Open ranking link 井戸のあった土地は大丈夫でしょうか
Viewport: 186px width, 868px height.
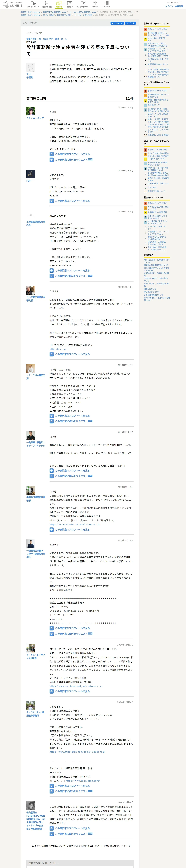(x=158, y=208)
